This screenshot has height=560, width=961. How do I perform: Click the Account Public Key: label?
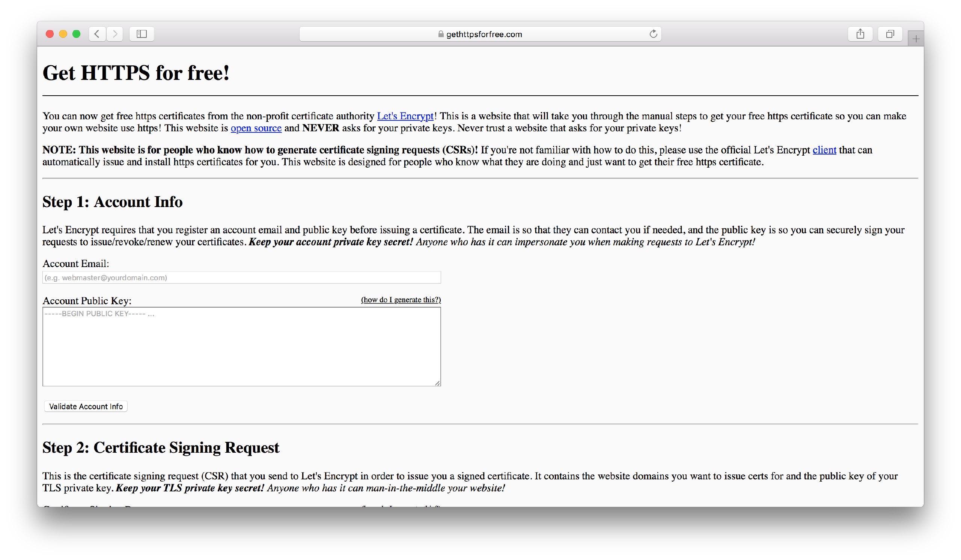pos(87,300)
